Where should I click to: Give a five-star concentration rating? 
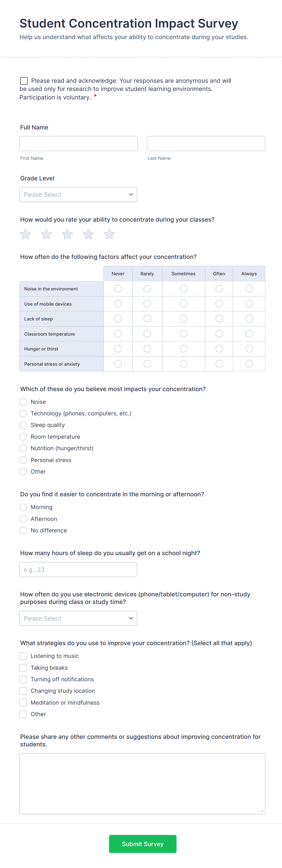pyautogui.click(x=109, y=234)
